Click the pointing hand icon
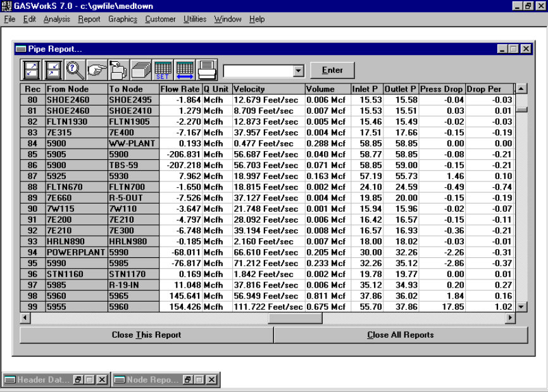Image resolution: width=548 pixels, height=392 pixels. 97,70
